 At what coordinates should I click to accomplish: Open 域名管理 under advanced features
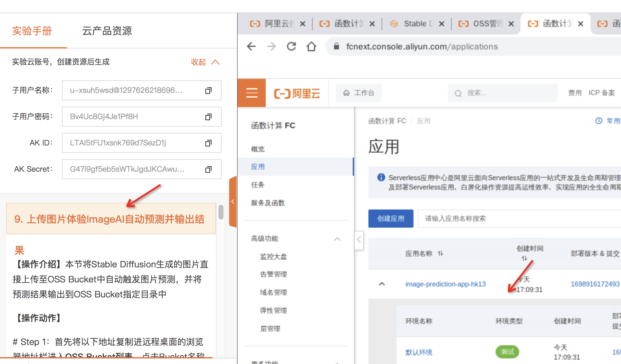coord(273,292)
